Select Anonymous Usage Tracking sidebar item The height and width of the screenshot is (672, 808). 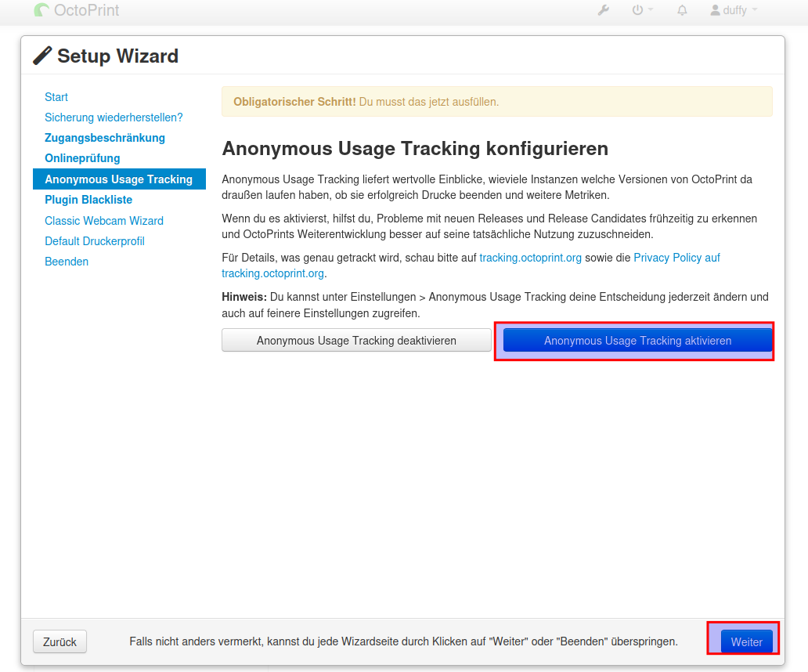118,179
